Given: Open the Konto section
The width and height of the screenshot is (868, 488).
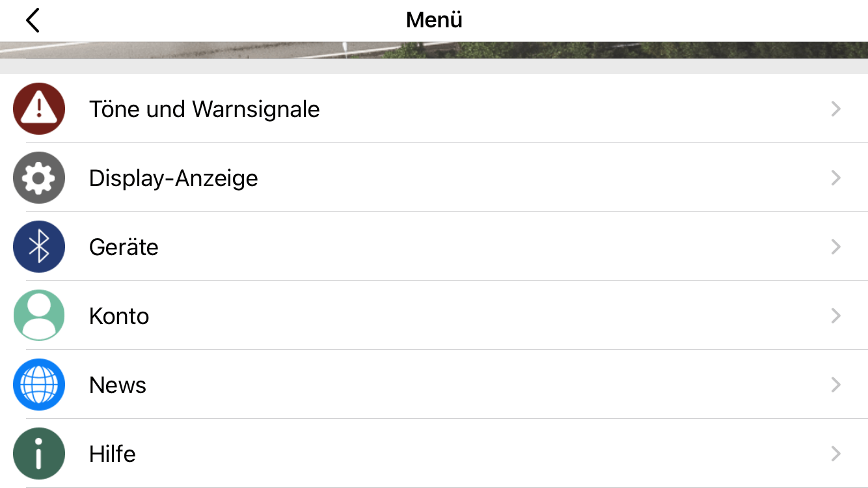Looking at the screenshot, I should coord(119,316).
